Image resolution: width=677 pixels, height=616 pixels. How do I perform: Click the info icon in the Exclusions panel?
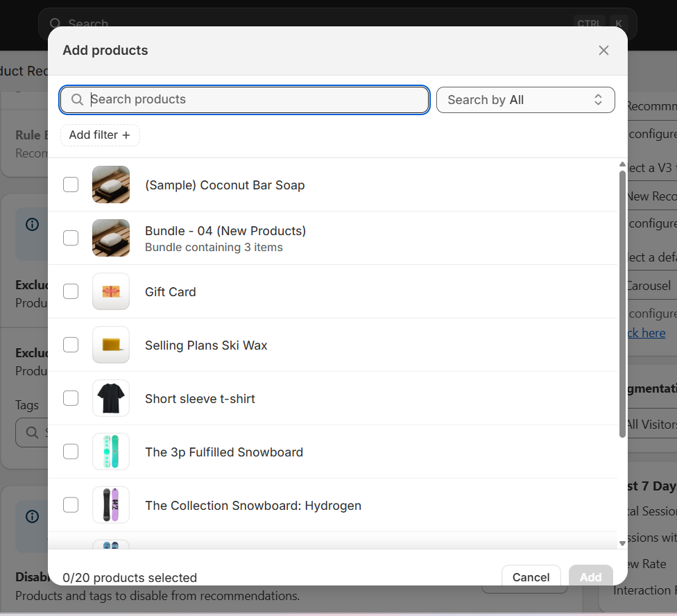[31, 224]
